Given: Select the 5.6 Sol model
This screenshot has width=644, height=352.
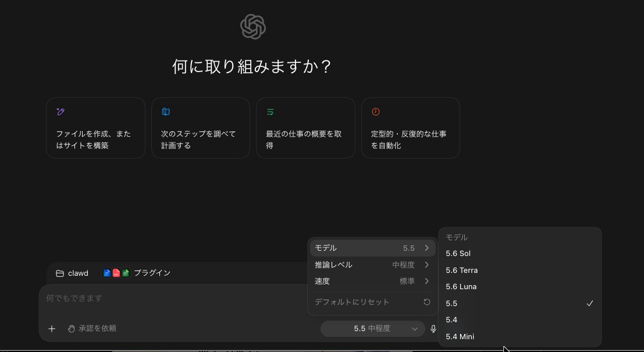Looking at the screenshot, I should [520, 254].
